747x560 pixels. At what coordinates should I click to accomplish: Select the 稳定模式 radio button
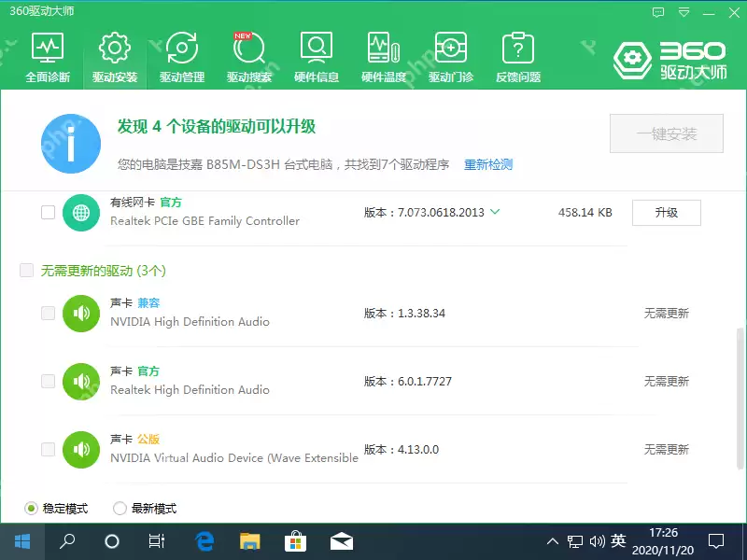click(x=32, y=508)
